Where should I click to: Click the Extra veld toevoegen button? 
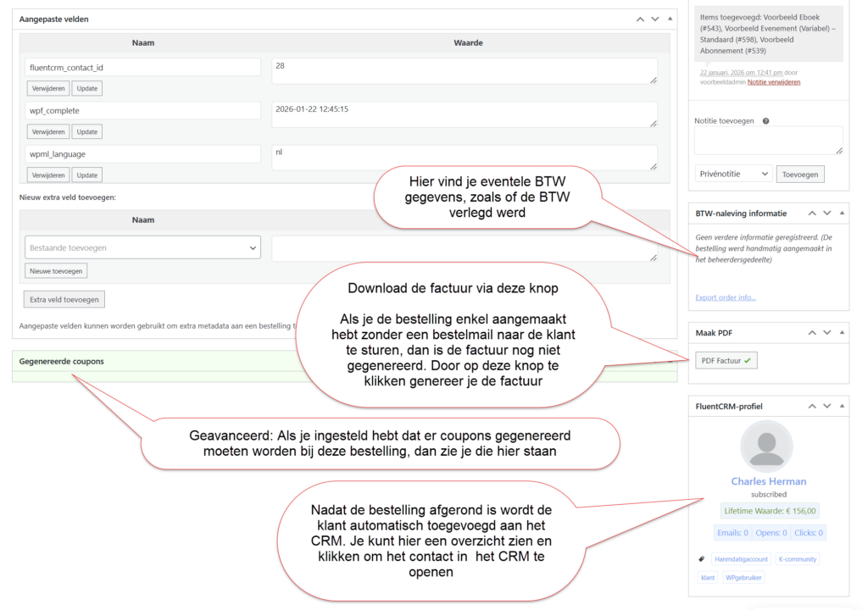[64, 299]
